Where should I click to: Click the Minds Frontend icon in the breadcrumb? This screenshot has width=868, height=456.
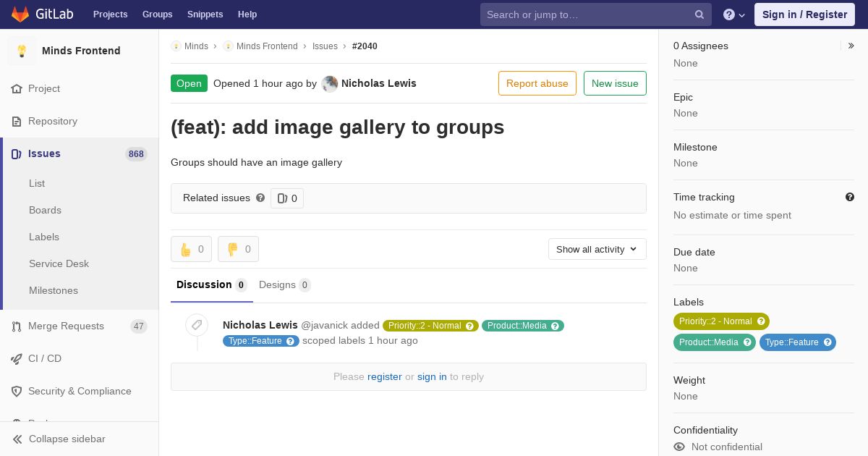tap(228, 46)
